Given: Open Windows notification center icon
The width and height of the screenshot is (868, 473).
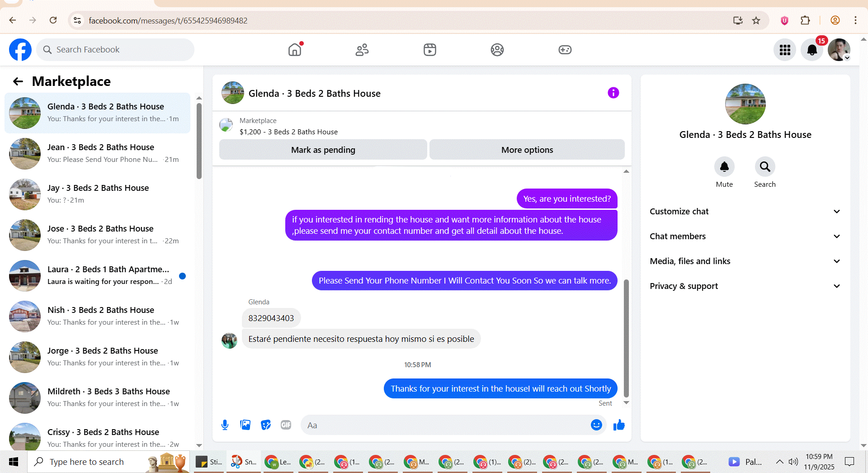Looking at the screenshot, I should (x=849, y=462).
